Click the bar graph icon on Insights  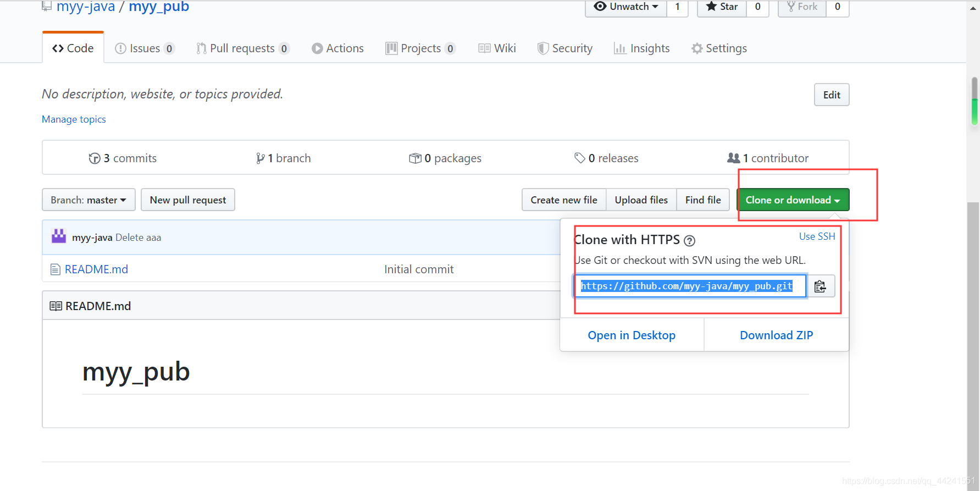(x=620, y=48)
